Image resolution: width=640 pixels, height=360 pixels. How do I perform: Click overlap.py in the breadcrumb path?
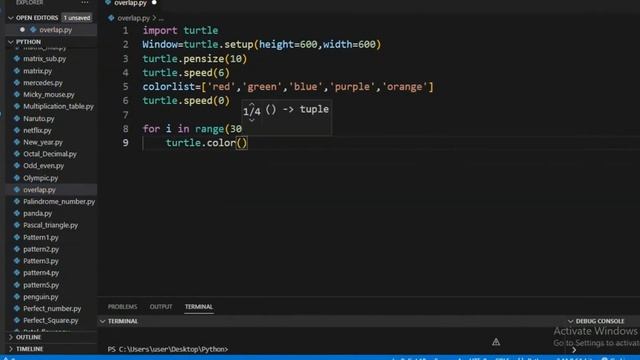133,18
